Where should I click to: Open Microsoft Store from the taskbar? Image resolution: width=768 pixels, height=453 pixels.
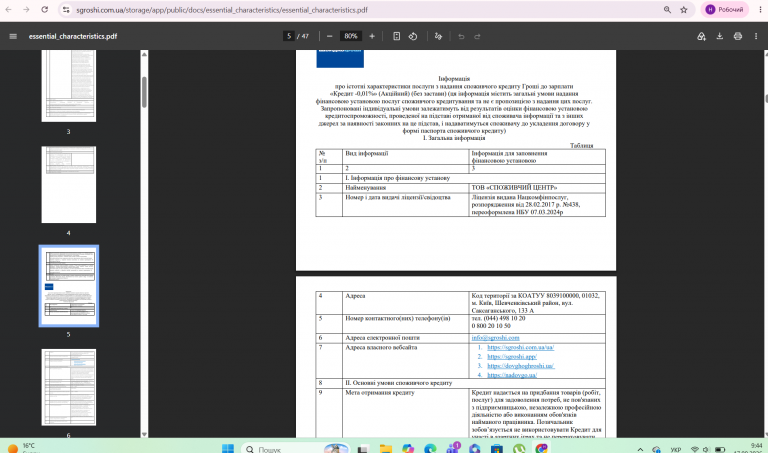[x=497, y=449]
